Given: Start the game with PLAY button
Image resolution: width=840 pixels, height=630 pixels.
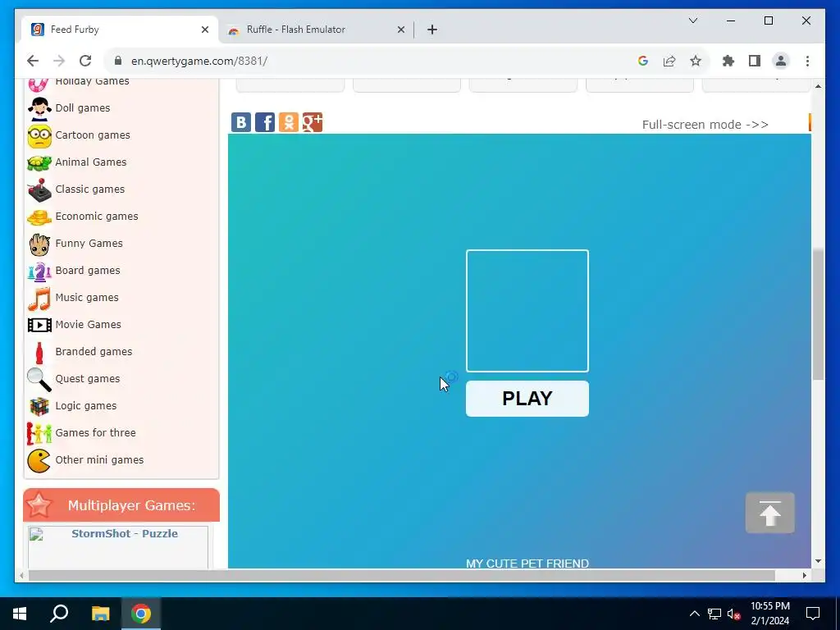Looking at the screenshot, I should [527, 399].
